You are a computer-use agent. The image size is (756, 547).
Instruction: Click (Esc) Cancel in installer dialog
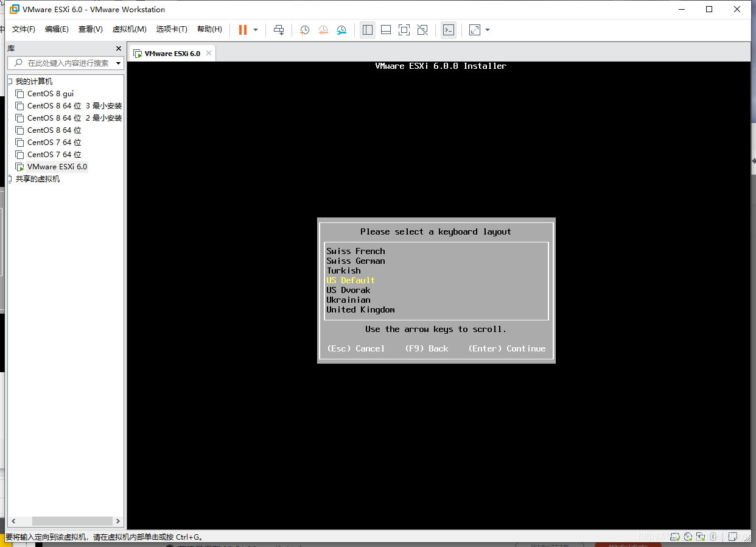355,348
